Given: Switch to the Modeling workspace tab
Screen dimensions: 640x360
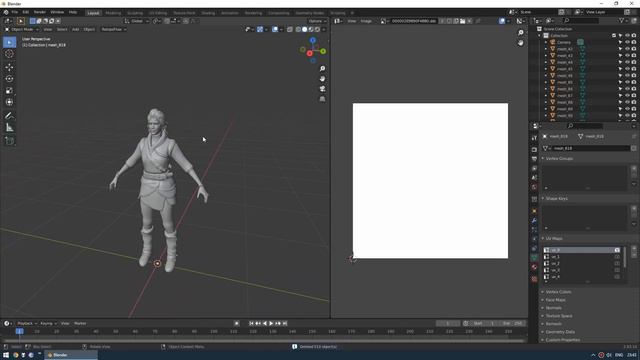Looking at the screenshot, I should (x=113, y=13).
